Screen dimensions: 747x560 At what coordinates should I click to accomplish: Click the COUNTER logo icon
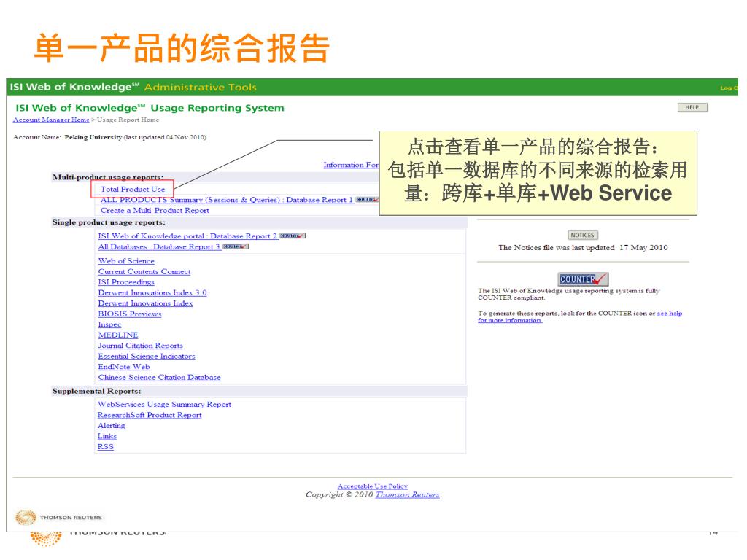pyautogui.click(x=583, y=279)
